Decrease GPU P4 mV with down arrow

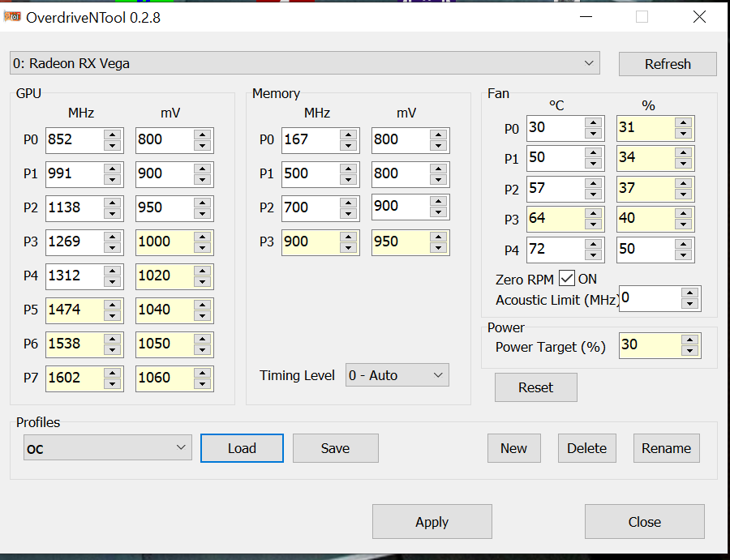click(x=202, y=282)
